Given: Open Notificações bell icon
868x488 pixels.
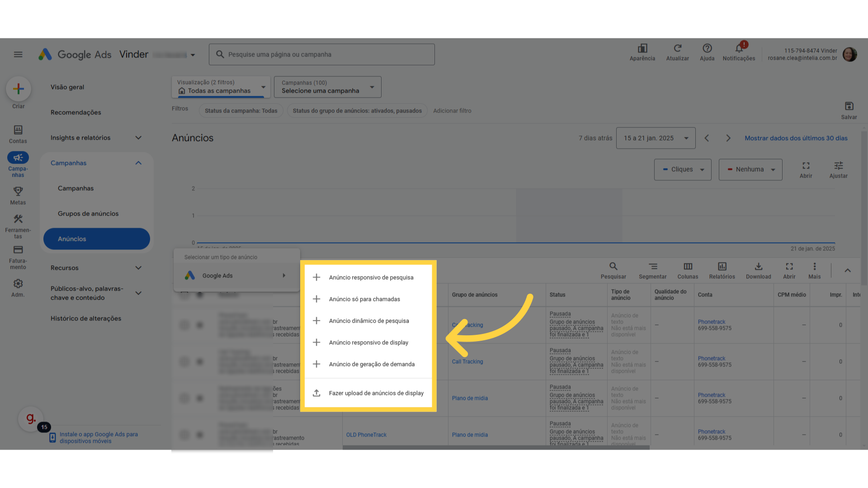Looking at the screenshot, I should click(739, 48).
